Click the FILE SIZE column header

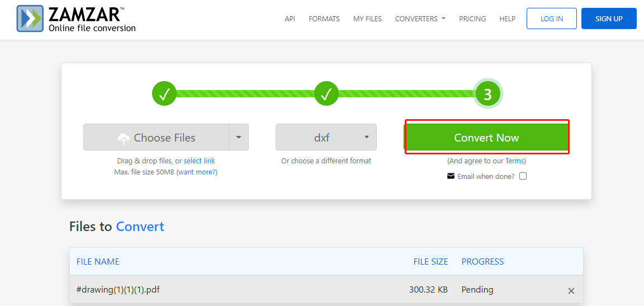click(x=430, y=262)
